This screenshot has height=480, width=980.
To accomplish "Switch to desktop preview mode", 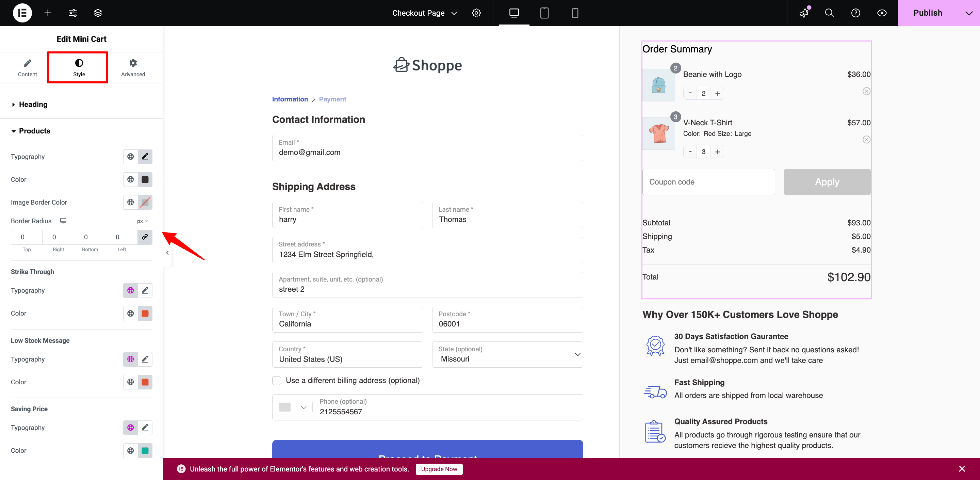I will pyautogui.click(x=514, y=13).
